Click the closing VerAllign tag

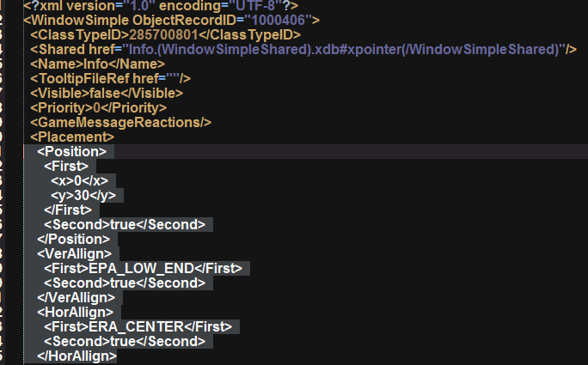pos(77,297)
